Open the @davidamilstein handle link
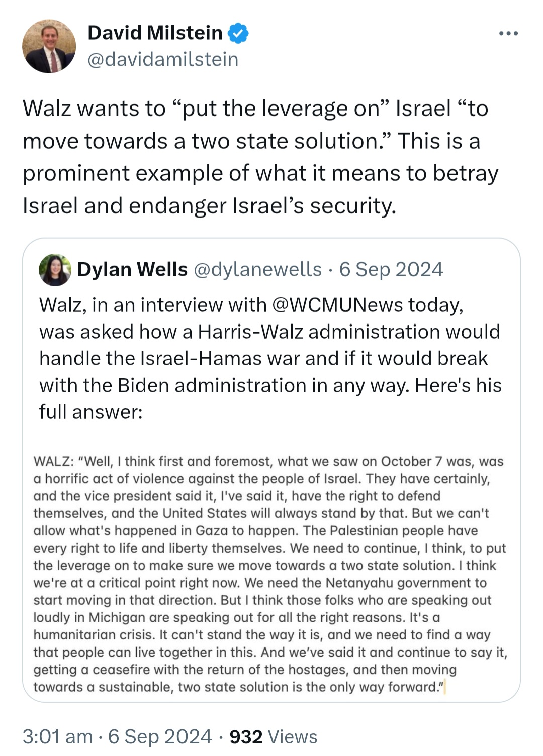Image resolution: width=543 pixels, height=756 pixels. click(163, 59)
